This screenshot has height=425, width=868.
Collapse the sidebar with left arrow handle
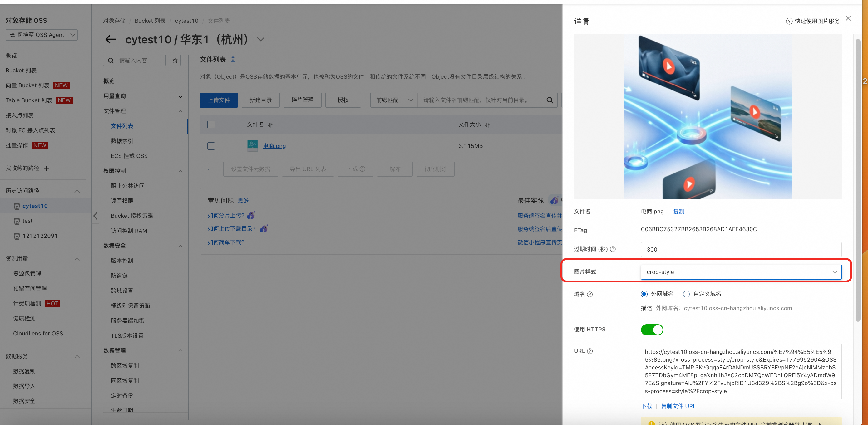click(95, 216)
